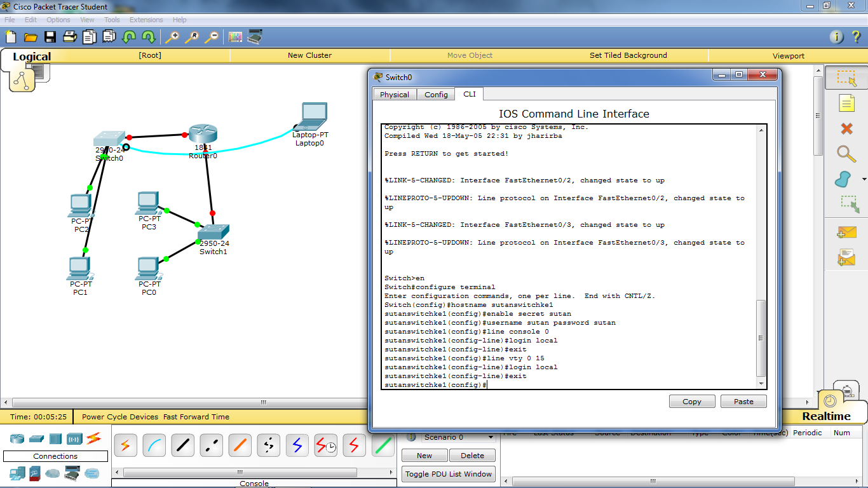Select the Switches device category icon
The height and width of the screenshot is (488, 868).
[x=36, y=438]
